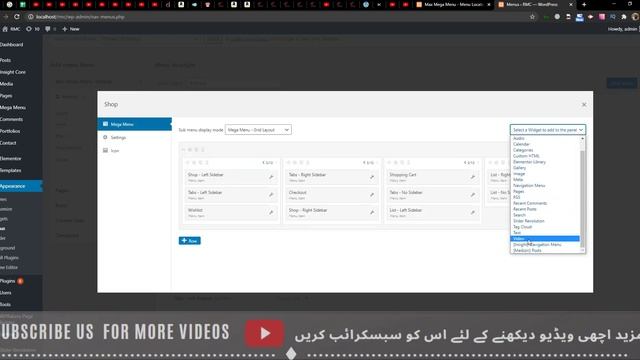Image resolution: width=640 pixels, height=360 pixels.
Task: Open Portfolios in WordPress sidebar
Action: (10, 131)
